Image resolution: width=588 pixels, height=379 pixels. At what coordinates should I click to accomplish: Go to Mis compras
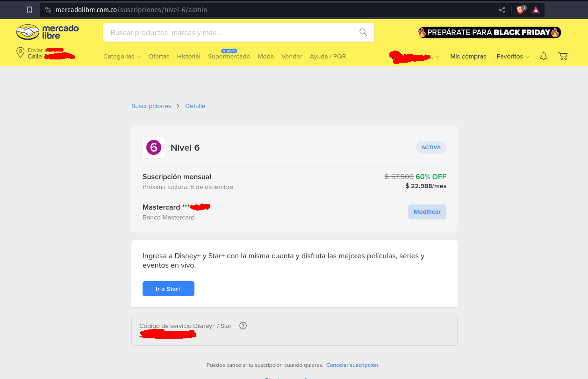click(x=468, y=56)
